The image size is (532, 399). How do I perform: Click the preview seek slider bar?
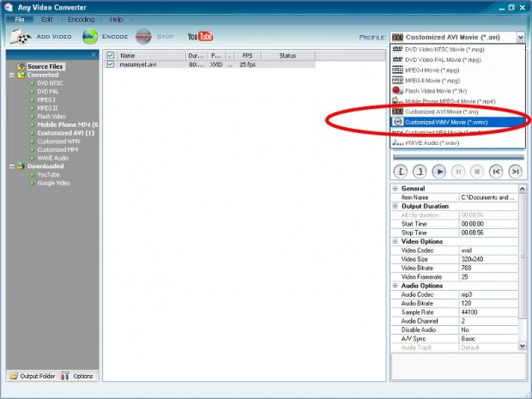(458, 157)
